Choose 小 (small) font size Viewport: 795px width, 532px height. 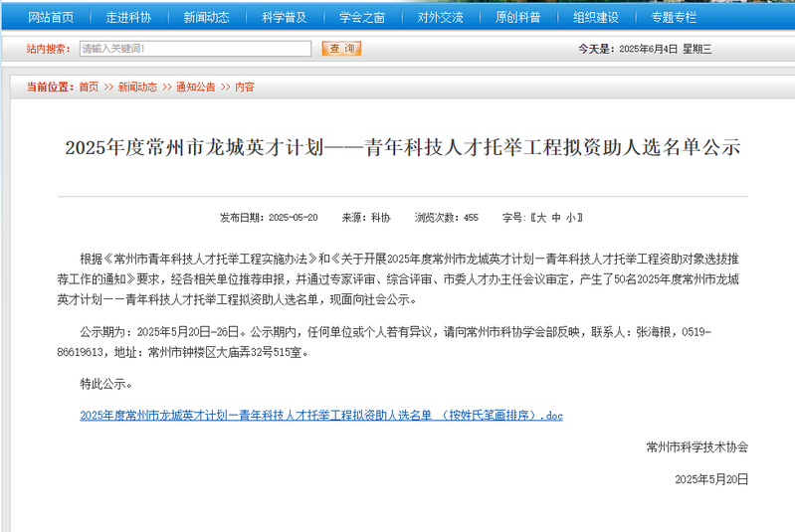pos(572,218)
